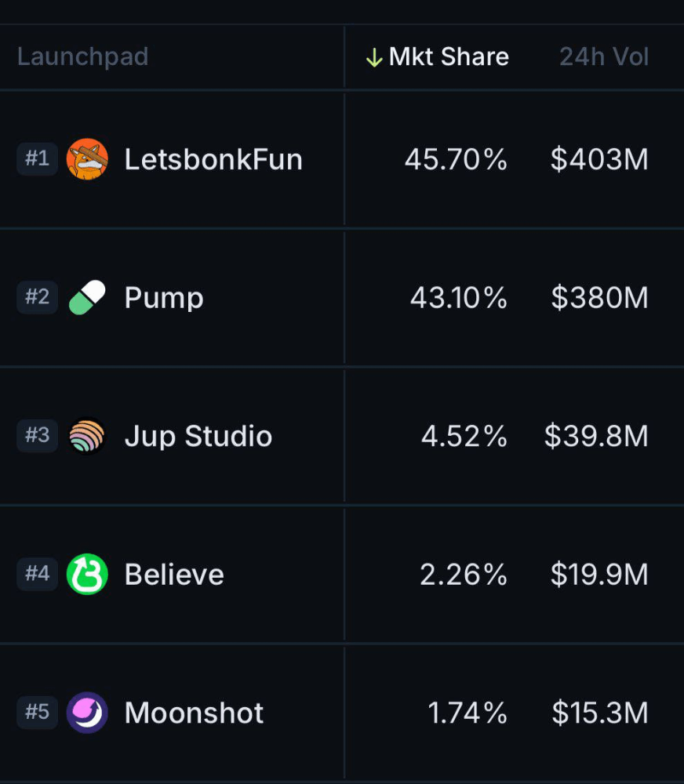Click the green Believe logo icon
Screen dimensions: 684x784
(x=87, y=574)
